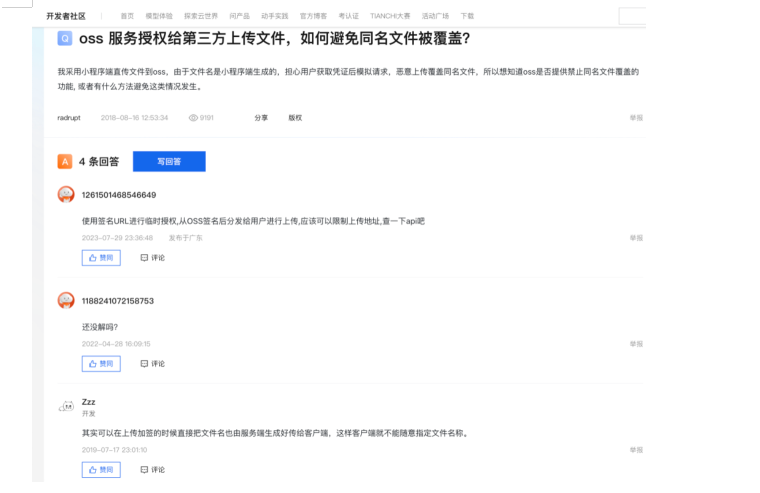Comment on Zzz's answer via 评论
The image size is (760, 493).
click(153, 470)
